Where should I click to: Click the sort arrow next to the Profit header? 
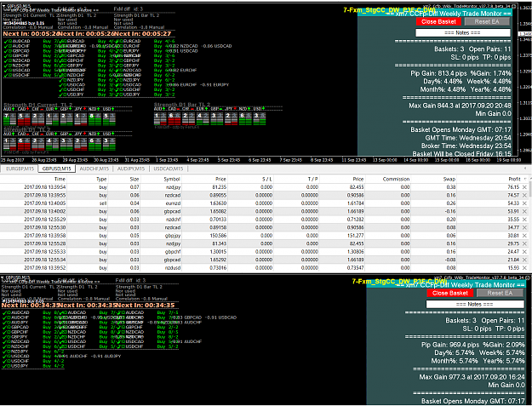pyautogui.click(x=525, y=179)
